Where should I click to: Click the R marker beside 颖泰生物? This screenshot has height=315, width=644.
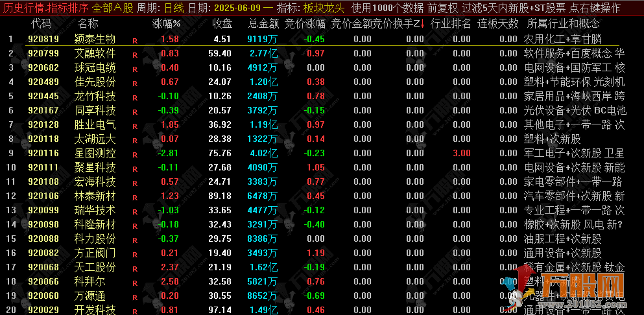[135, 41]
